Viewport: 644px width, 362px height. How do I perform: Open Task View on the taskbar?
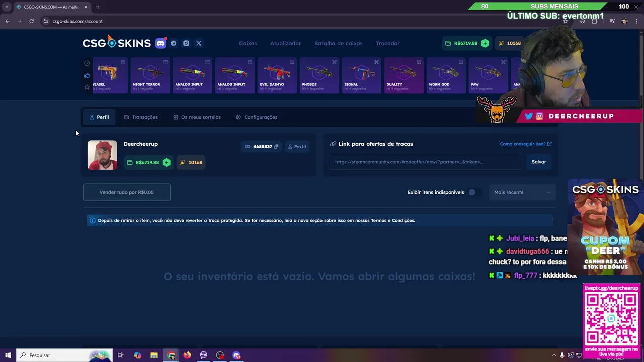coord(121,355)
